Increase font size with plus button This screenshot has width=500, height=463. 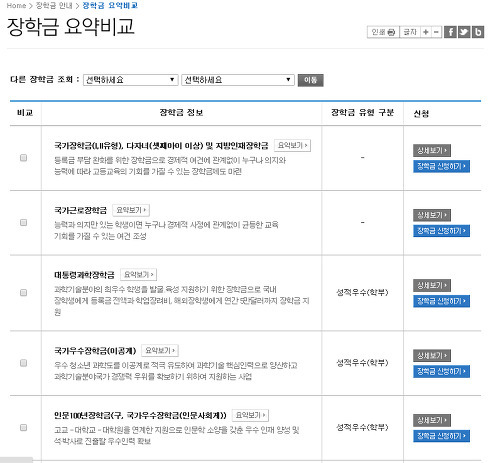pyautogui.click(x=426, y=32)
